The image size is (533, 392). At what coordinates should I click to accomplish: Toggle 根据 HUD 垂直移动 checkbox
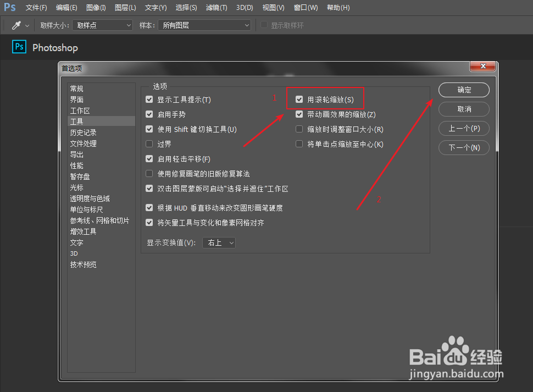coord(149,207)
